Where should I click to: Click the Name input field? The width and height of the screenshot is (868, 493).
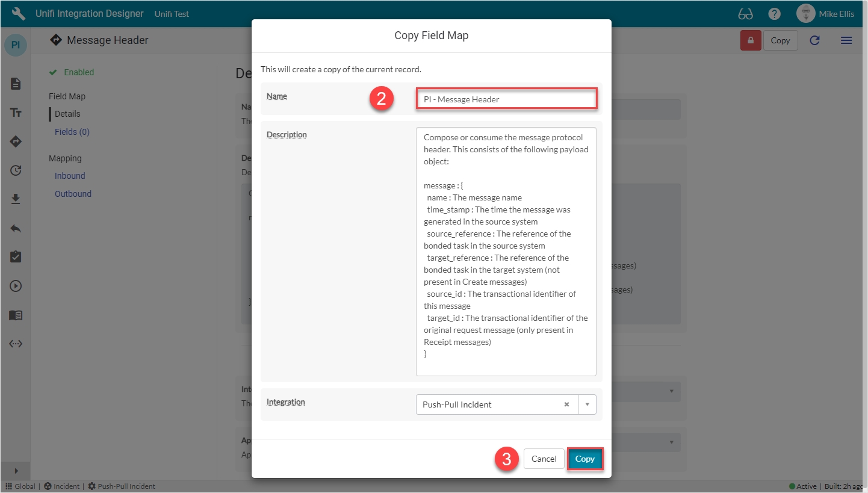pyautogui.click(x=506, y=99)
